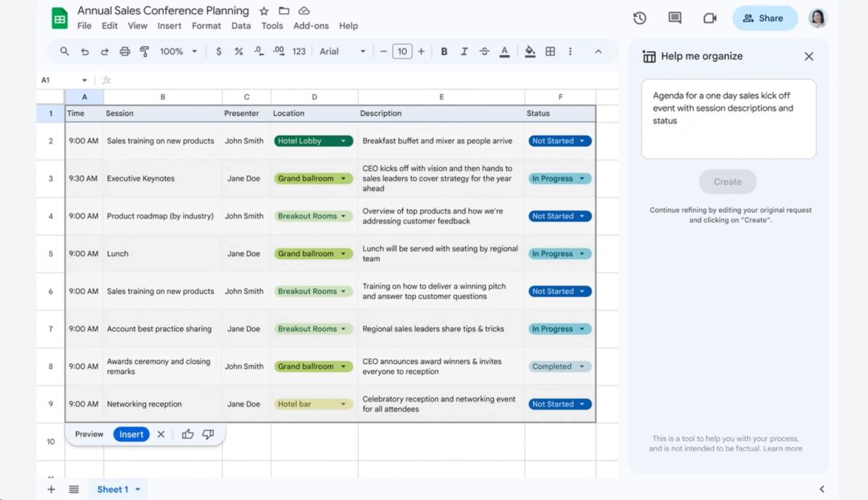868x500 pixels.
Task: Toggle bold formatting
Action: [x=443, y=51]
